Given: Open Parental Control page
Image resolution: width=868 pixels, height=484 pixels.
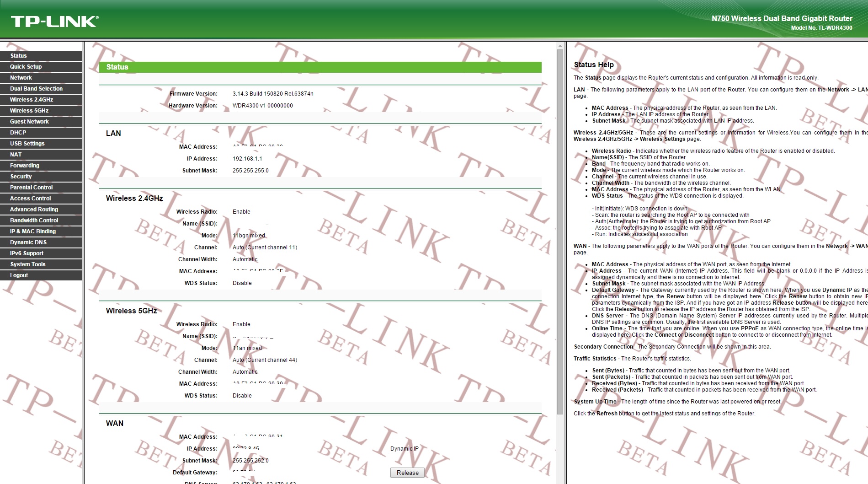Looking at the screenshot, I should (32, 188).
